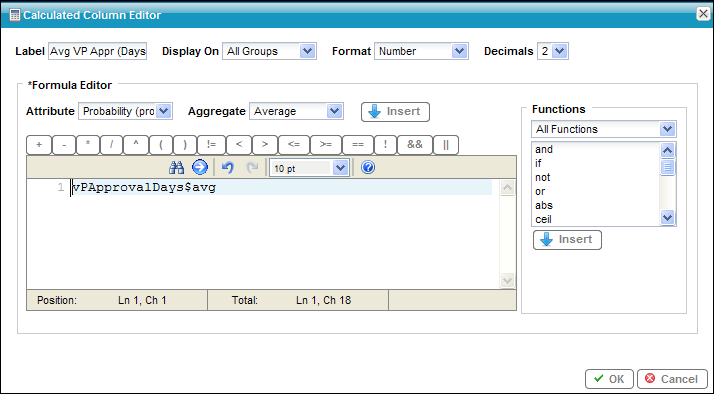Insert the || logical or operator
Image resolution: width=714 pixels, height=394 pixels.
click(446, 145)
